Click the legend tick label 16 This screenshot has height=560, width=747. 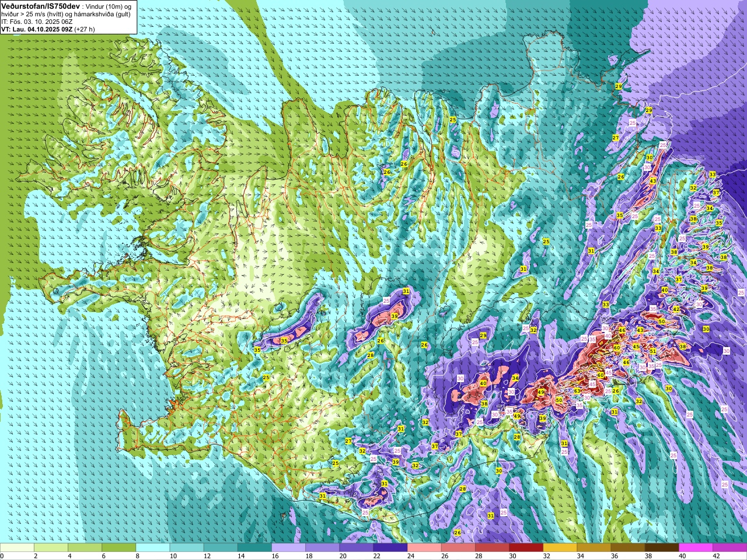pyautogui.click(x=275, y=556)
